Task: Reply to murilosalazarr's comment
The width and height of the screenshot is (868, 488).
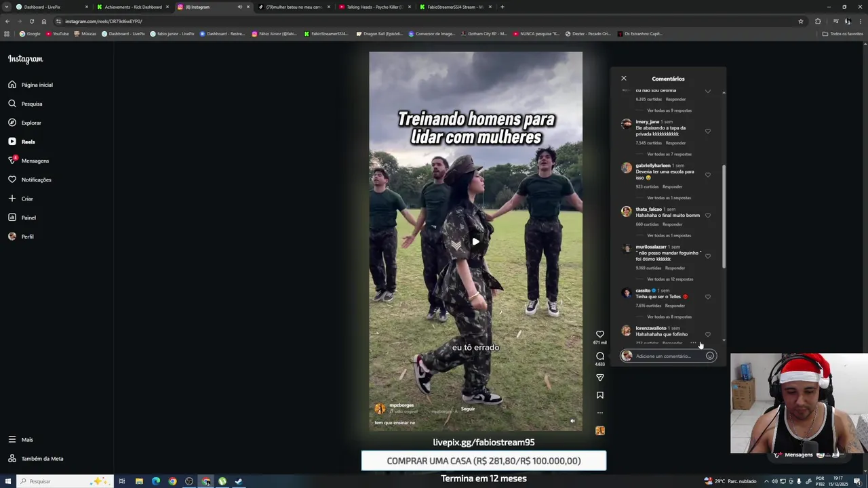Action: 675,268
